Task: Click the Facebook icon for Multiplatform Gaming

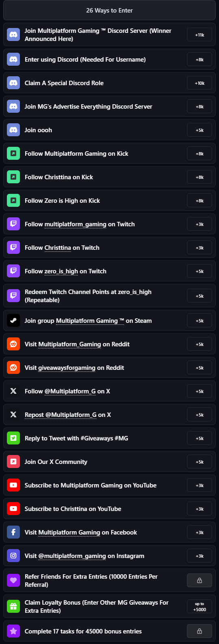Action: [13, 532]
